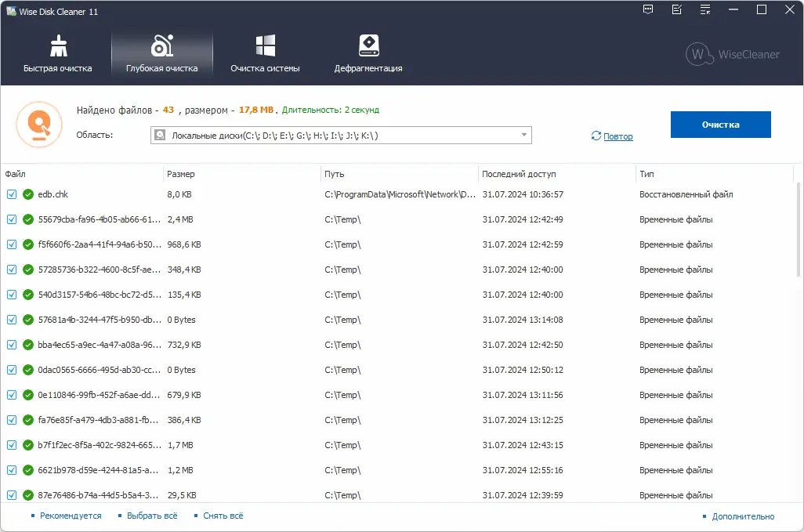Viewport: 804px width, 532px height.
Task: Click the Windows logo system cleanup icon
Action: [x=265, y=45]
